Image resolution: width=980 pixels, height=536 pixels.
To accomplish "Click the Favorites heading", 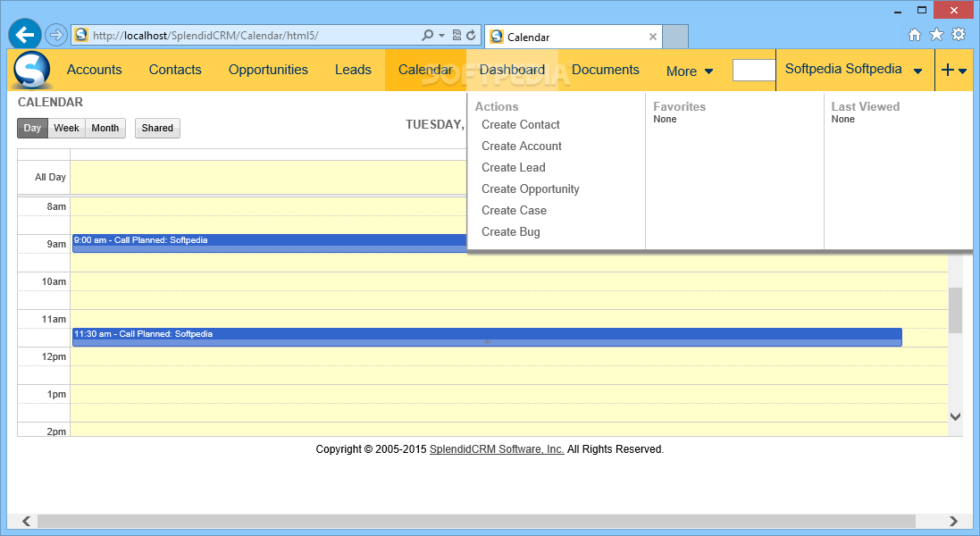I will (x=679, y=107).
